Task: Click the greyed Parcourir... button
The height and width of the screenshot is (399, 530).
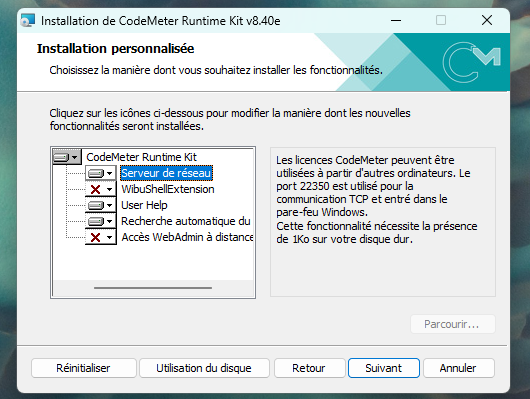Action: [x=453, y=324]
